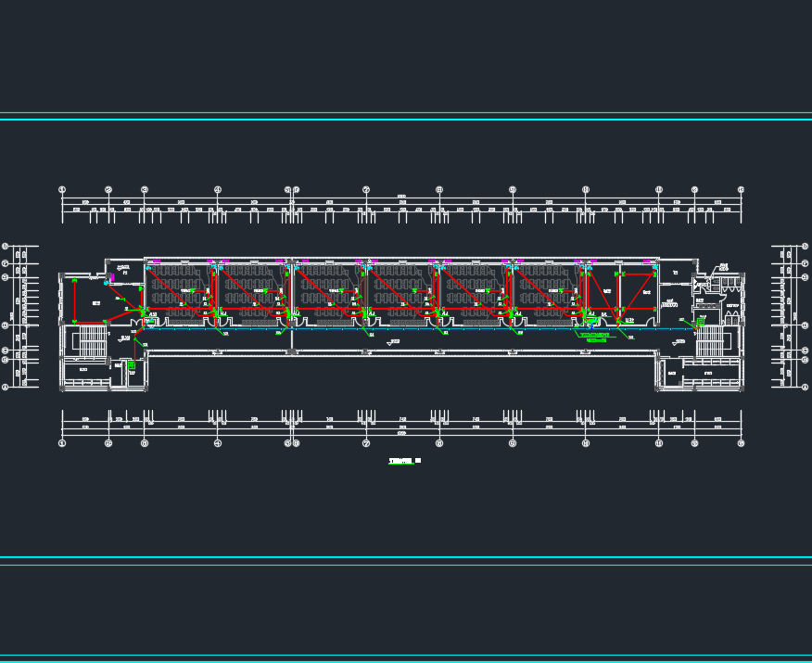Image resolution: width=812 pixels, height=663 pixels.
Task: Select the top-right corner grid axis bubble
Action: pyautogui.click(x=741, y=189)
